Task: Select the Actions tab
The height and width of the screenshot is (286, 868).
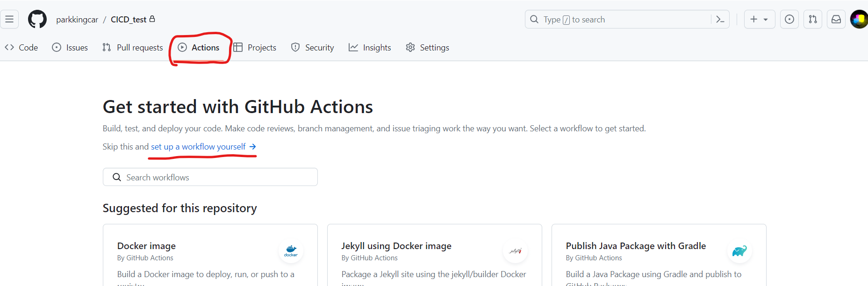Action: point(199,48)
